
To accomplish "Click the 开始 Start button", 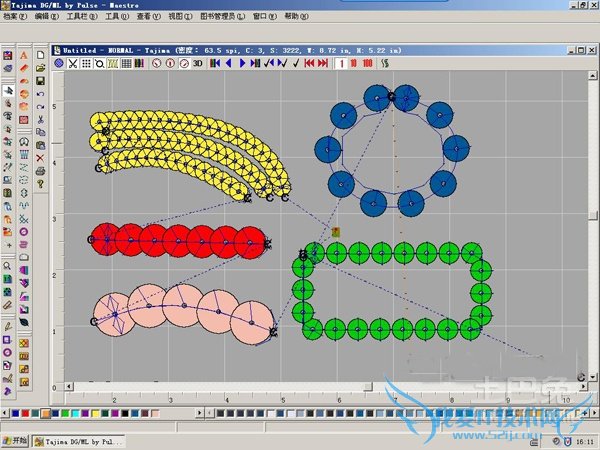I will click(x=15, y=441).
